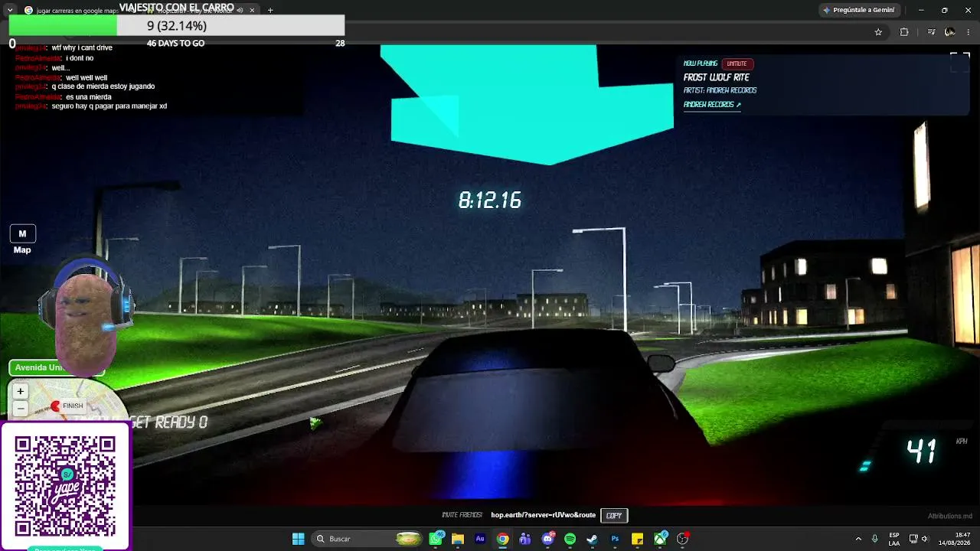Open network settings in the system tray
The height and width of the screenshot is (551, 980).
click(x=914, y=539)
